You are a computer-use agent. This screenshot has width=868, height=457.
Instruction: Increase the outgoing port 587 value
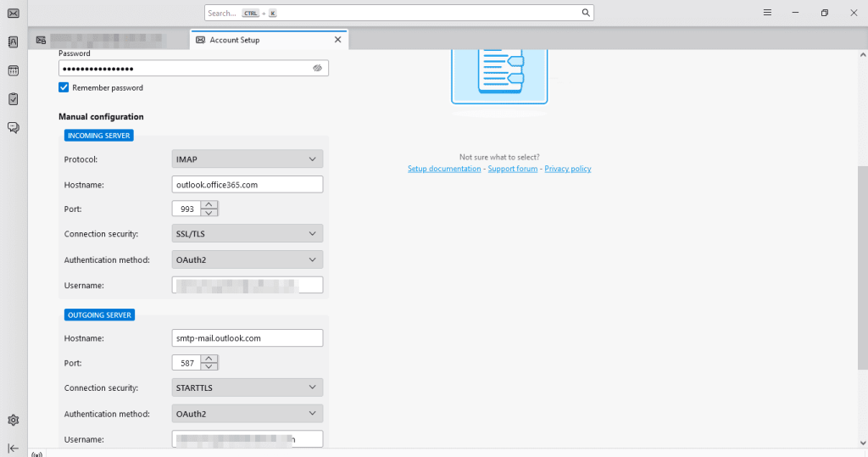(x=209, y=359)
